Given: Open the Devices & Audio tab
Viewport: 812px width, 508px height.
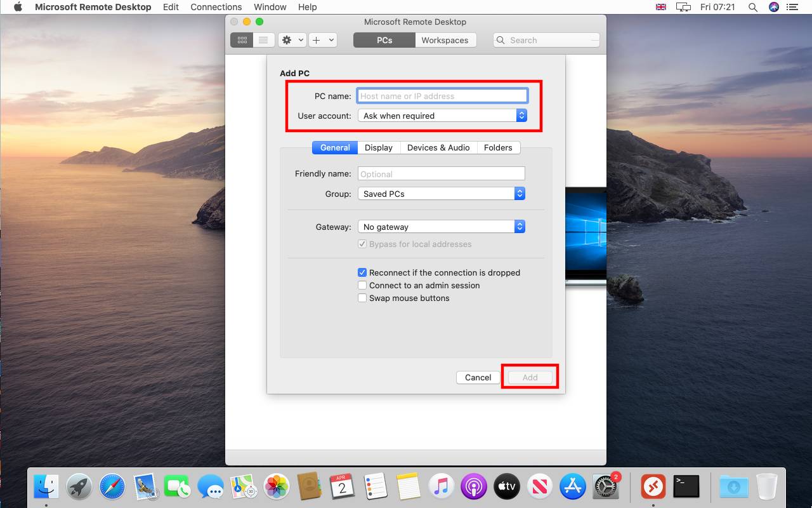Looking at the screenshot, I should (438, 147).
